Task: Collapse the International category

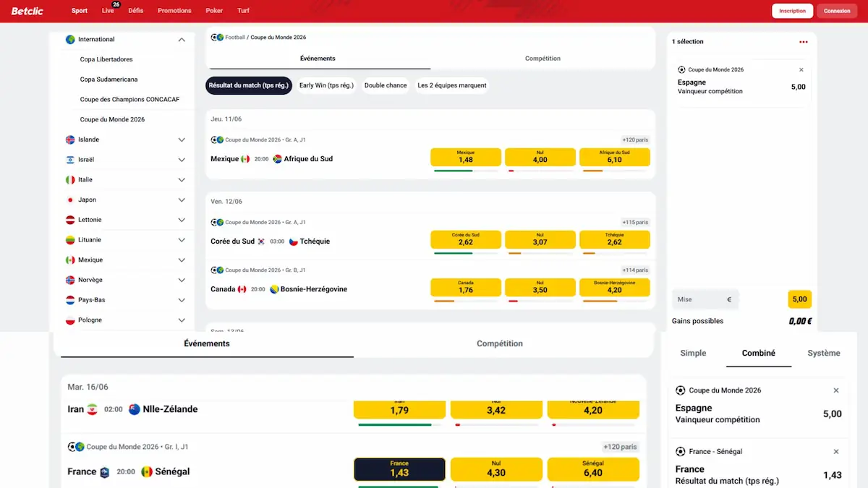Action: [181, 40]
